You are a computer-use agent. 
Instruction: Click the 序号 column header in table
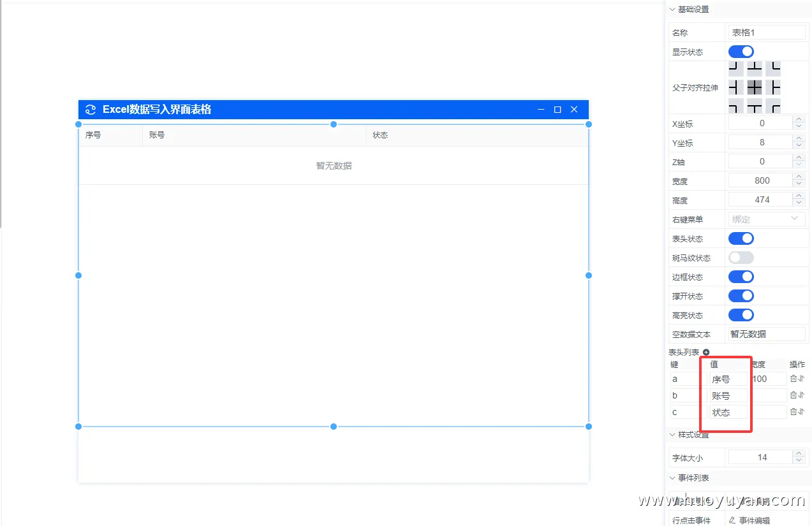[x=111, y=135]
